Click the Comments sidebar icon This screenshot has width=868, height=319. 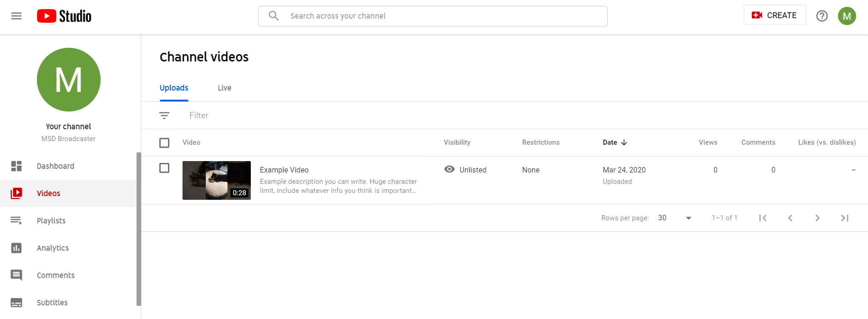[x=16, y=275]
